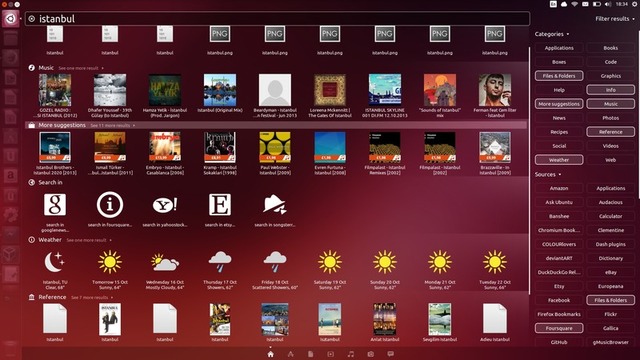The image size is (640, 360).
Task: Open the Home lens in the bottom bar
Action: tap(270, 354)
